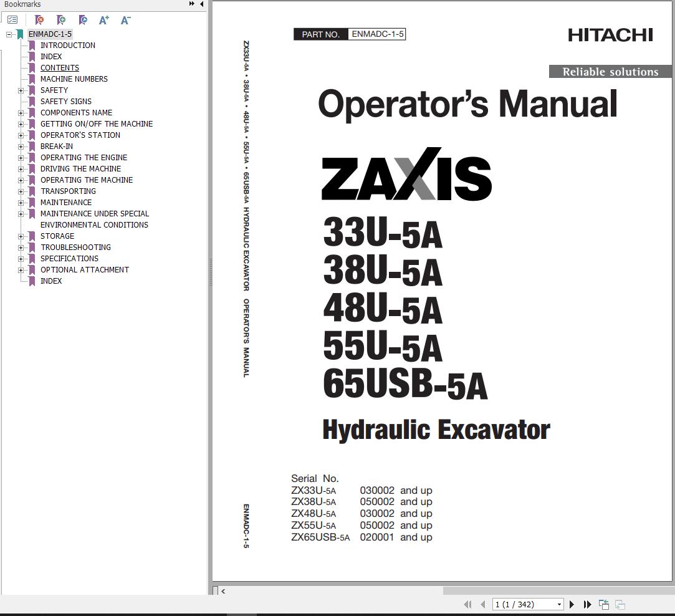Expand the OPERATING THE ENGINE node
Image resolution: width=675 pixels, height=616 pixels.
[x=21, y=158]
